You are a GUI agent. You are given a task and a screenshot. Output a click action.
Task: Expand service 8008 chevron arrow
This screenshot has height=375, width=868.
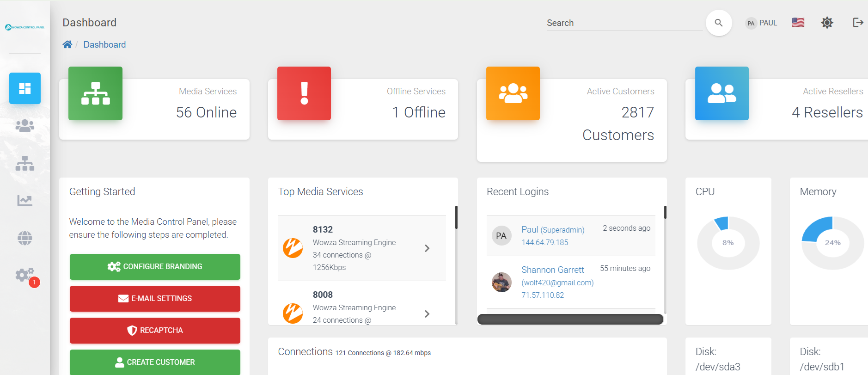pos(427,314)
